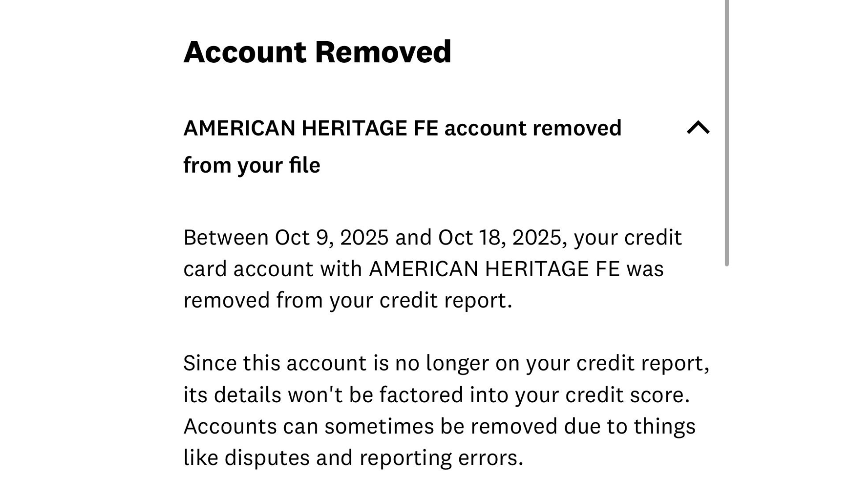Click the word 'Removed' in the page heading
Image resolution: width=868 pixels, height=488 pixels.
pos(383,52)
